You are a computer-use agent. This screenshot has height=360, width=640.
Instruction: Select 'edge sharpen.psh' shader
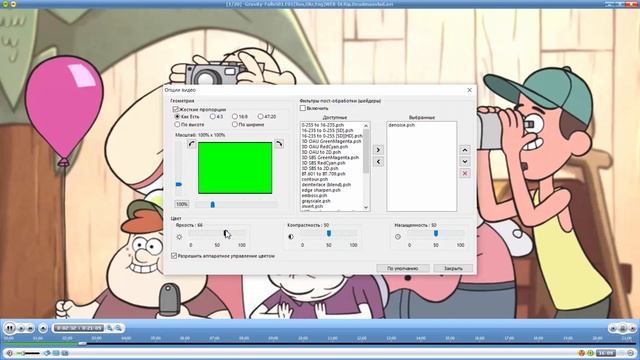321,190
